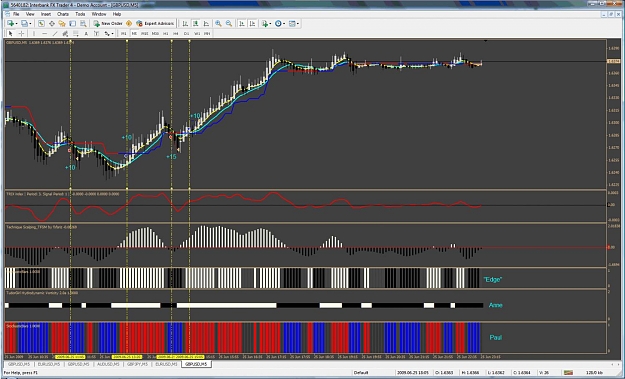625x379 pixels.
Task: Click the "Edge" indicator label
Action: coord(492,279)
